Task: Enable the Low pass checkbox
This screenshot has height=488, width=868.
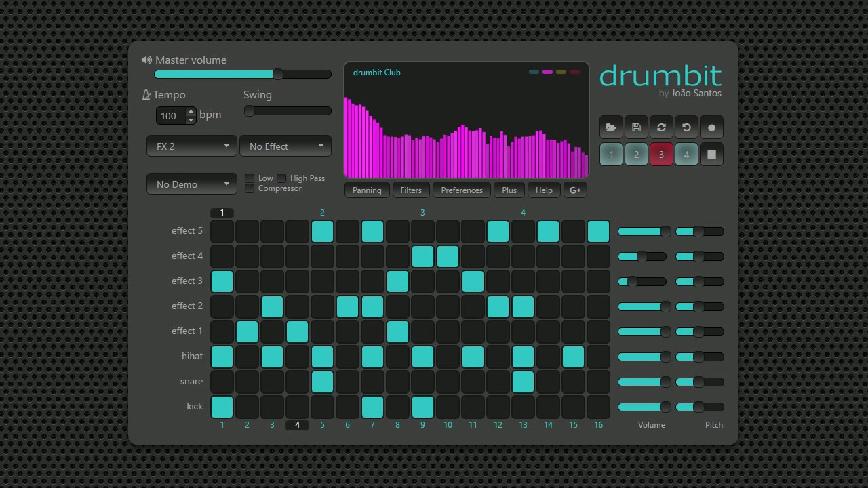Action: click(250, 178)
